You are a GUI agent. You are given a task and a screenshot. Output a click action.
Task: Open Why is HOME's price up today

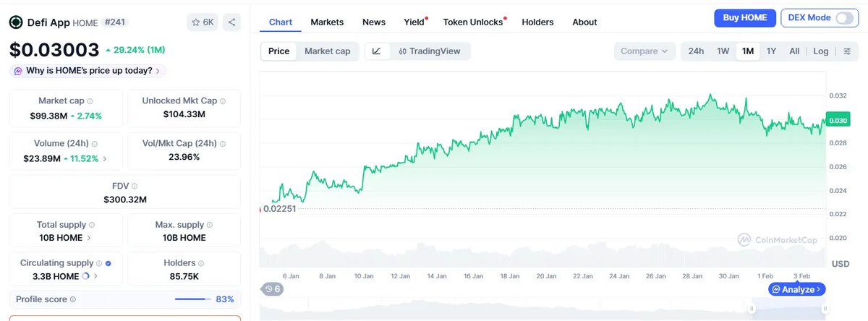click(x=88, y=71)
